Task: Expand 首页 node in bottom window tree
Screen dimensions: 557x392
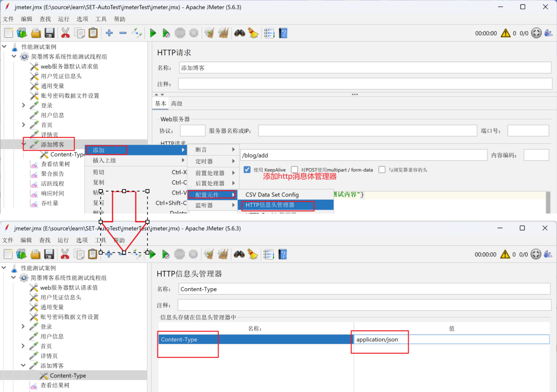Action: (x=23, y=346)
